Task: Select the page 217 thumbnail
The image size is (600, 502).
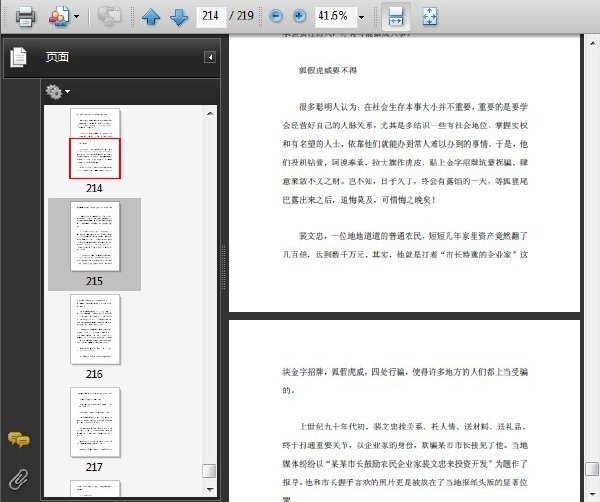Action: pos(95,422)
